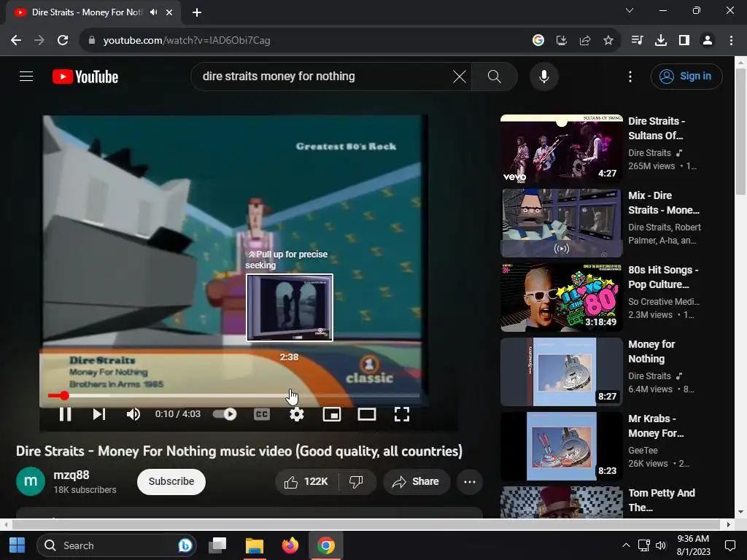747x560 pixels.
Task: Go to the YouTube home logo
Action: click(85, 77)
